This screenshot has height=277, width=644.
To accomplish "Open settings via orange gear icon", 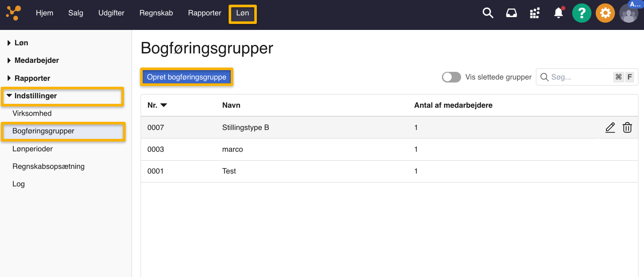I will pyautogui.click(x=605, y=13).
